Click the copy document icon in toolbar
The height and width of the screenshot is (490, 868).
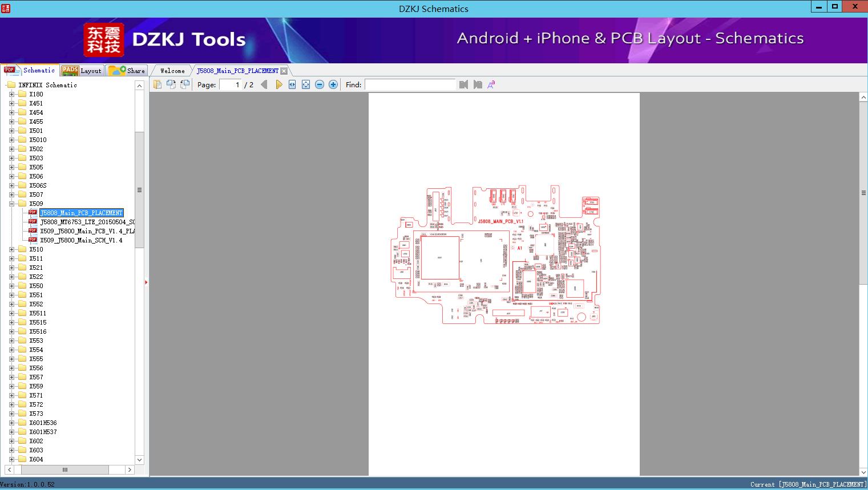[x=157, y=84]
